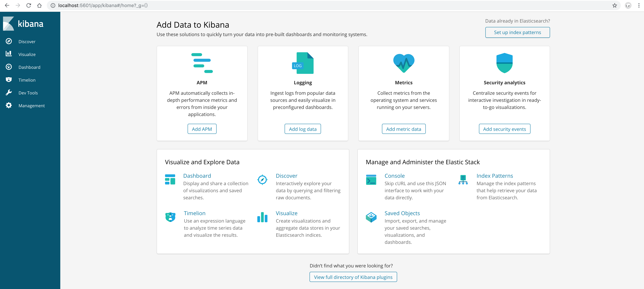Reload the page in browser
This screenshot has width=644, height=289.
click(28, 5)
